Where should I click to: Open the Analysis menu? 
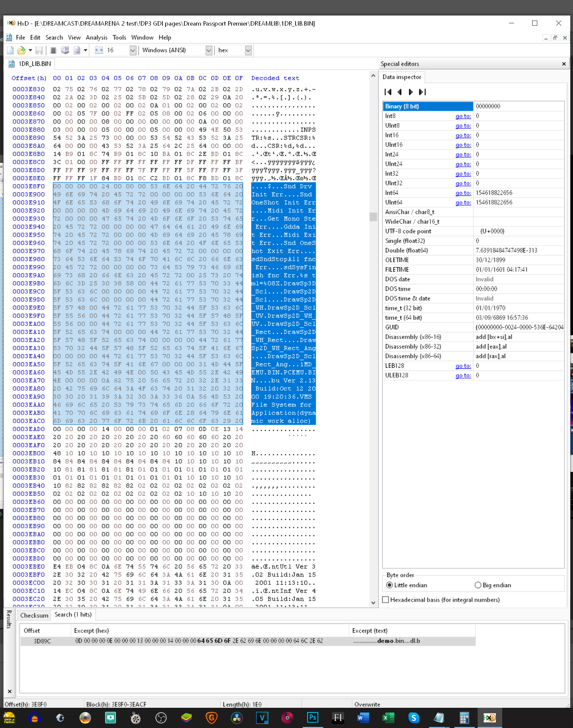tap(97, 37)
